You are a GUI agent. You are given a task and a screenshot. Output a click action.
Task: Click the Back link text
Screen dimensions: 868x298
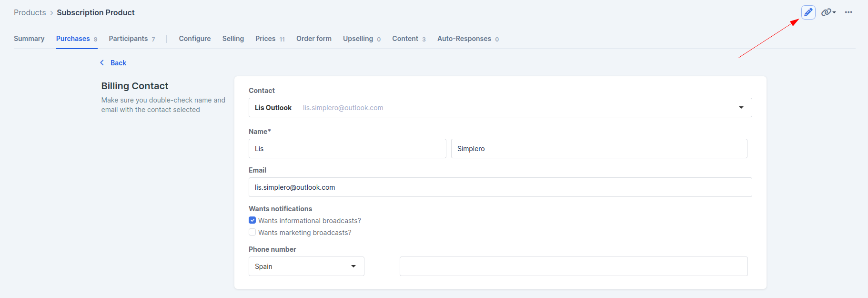click(x=118, y=63)
